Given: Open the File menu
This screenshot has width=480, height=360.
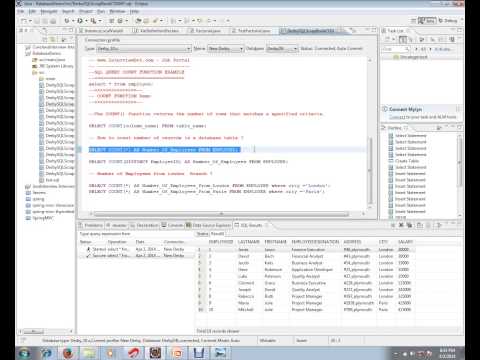Looking at the screenshot, I should pos(21,11).
